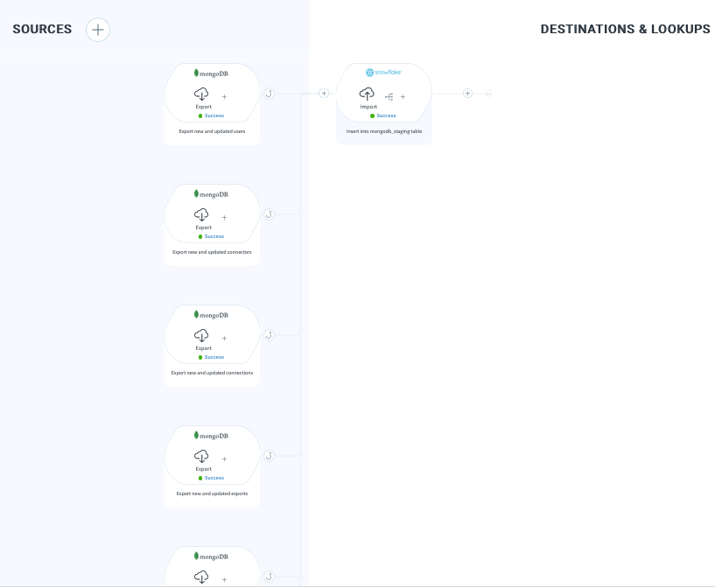Screen dimensions: 715x588
Task: Open Success status of the users export
Action: point(212,115)
